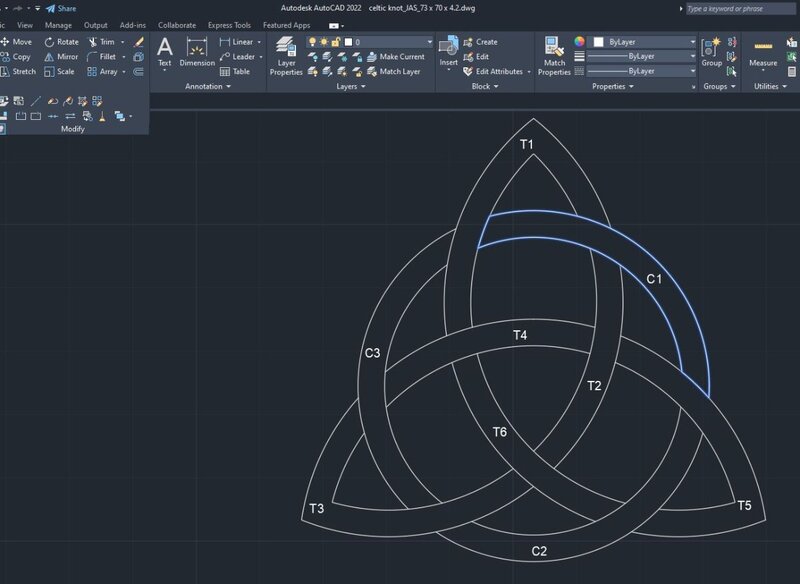Toggle the layer on/off lightbulb icon
Image resolution: width=800 pixels, height=584 pixels.
312,42
